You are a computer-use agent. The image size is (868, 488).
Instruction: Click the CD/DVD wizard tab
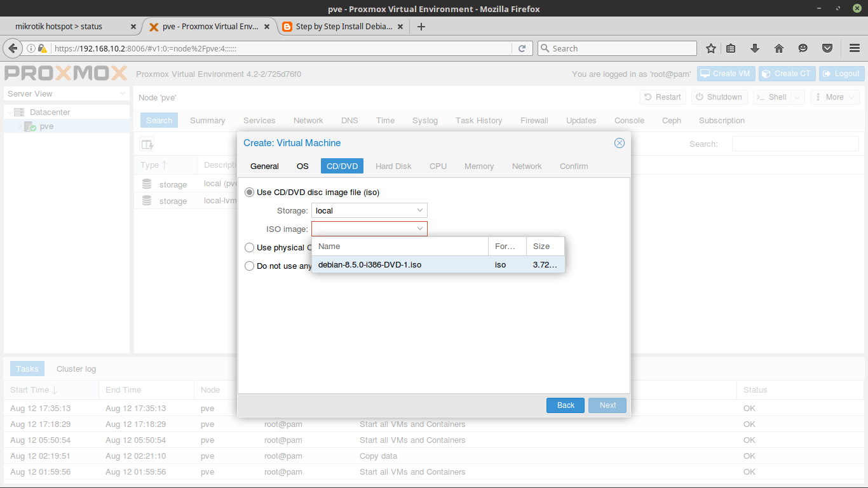click(x=342, y=166)
